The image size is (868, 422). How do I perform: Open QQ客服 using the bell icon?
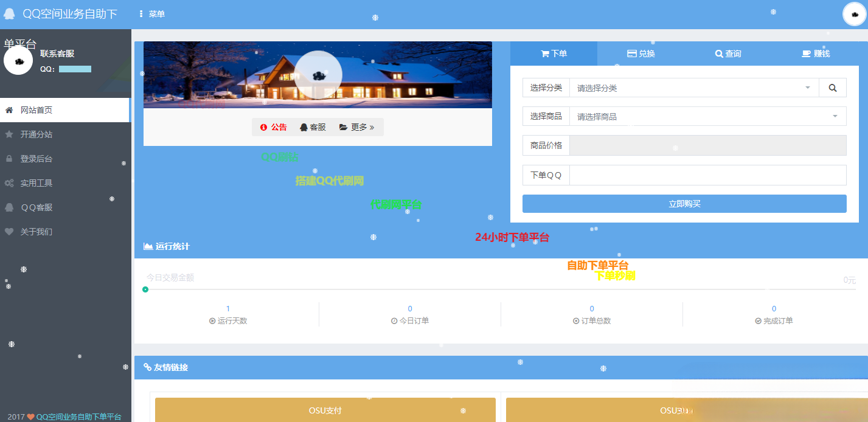[x=8, y=207]
